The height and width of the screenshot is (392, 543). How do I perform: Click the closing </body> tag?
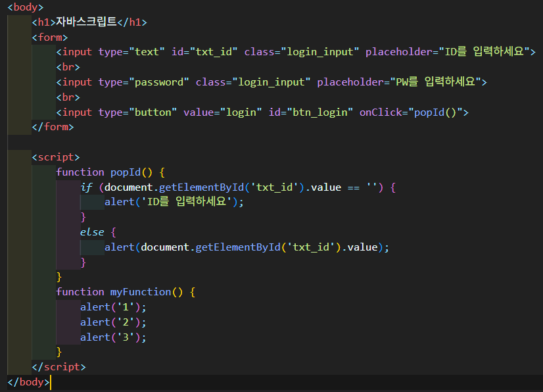[x=28, y=382]
